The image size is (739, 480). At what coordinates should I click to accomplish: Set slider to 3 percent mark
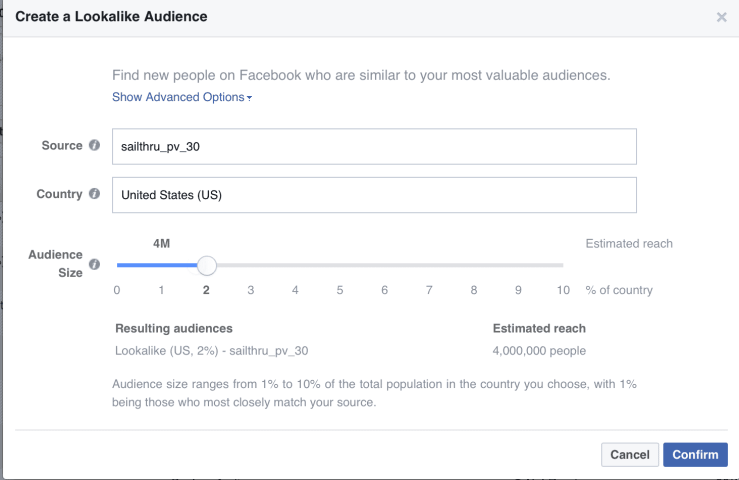coord(251,265)
